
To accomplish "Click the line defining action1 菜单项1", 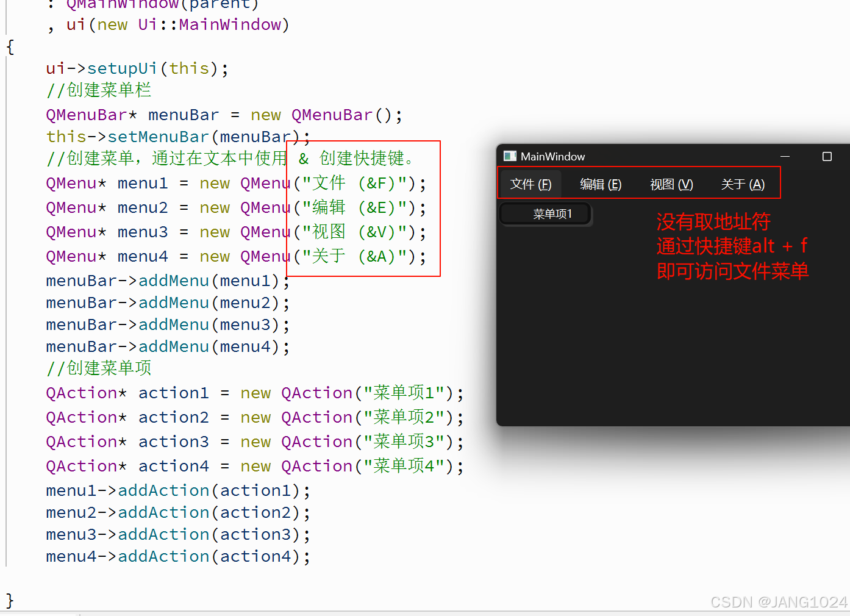I will (255, 393).
